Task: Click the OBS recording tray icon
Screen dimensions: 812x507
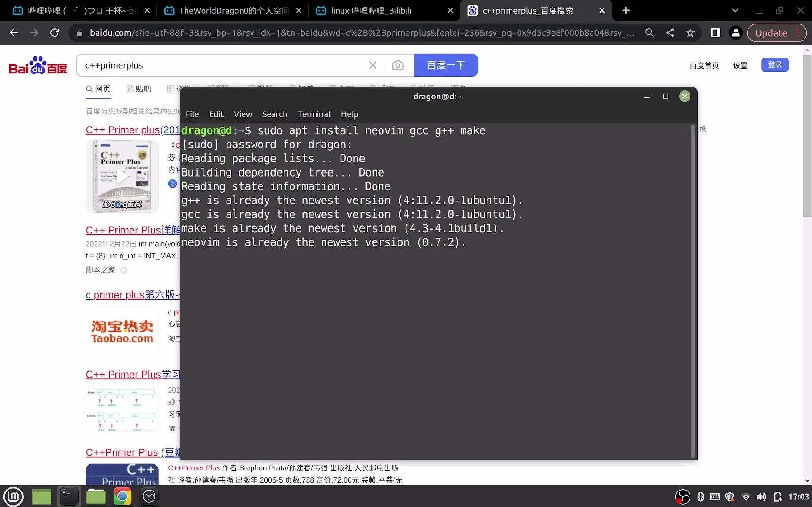Action: tap(682, 497)
